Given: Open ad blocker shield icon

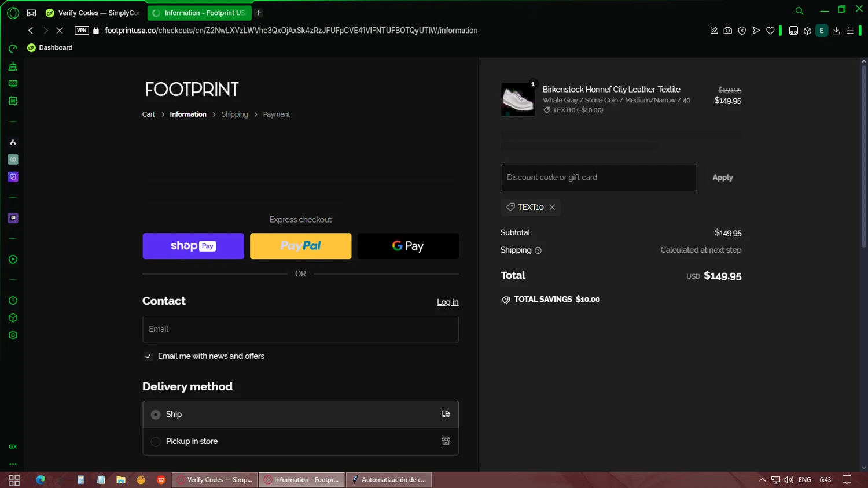Looking at the screenshot, I should pyautogui.click(x=742, y=31).
